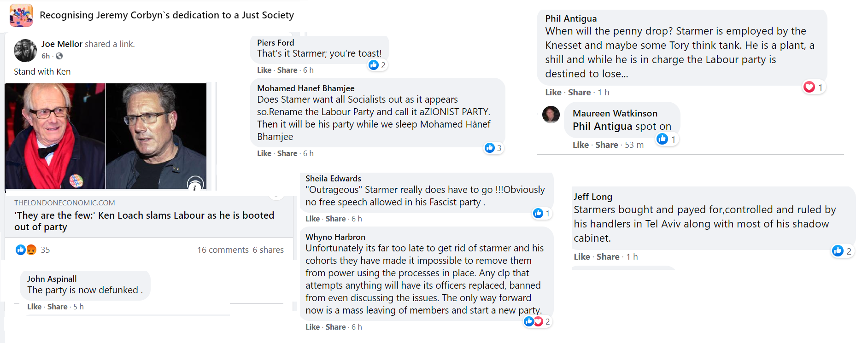Click the reaction icons next to 35 on post
This screenshot has height=343, width=868.
coord(26,250)
